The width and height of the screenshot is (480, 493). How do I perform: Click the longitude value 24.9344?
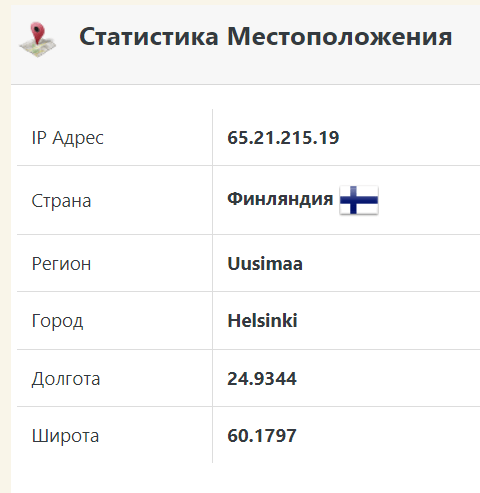coord(262,379)
